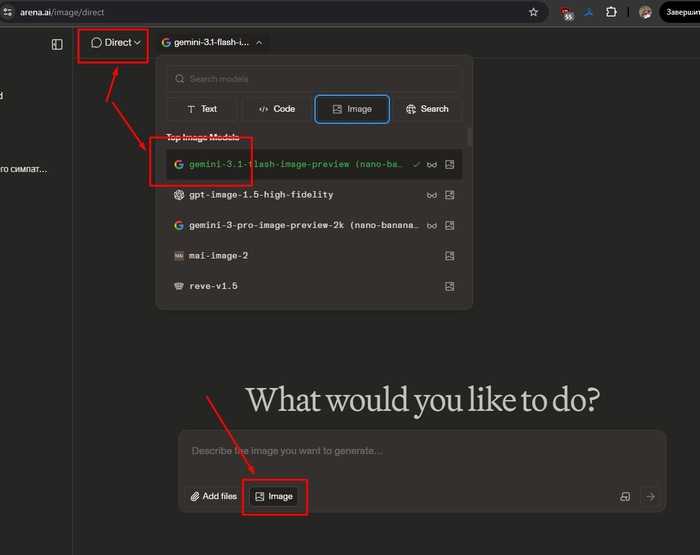Choose gpt-image-1.5-high-fidelity model

pyautogui.click(x=314, y=195)
